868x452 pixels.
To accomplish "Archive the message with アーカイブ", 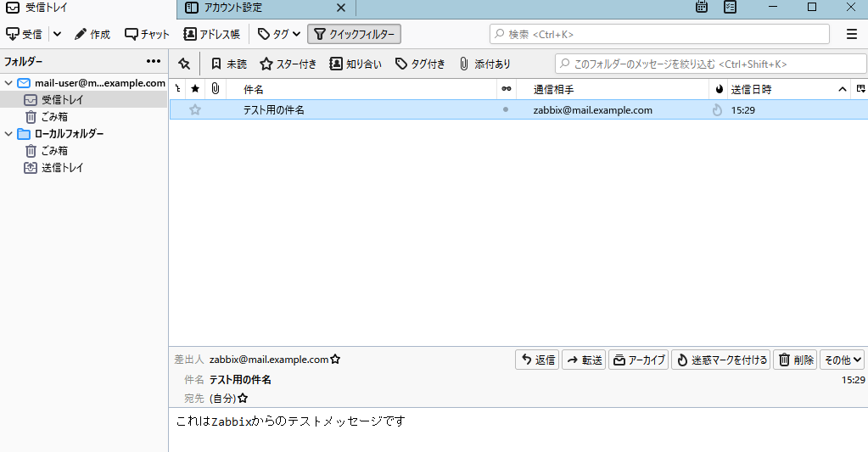I will 639,360.
